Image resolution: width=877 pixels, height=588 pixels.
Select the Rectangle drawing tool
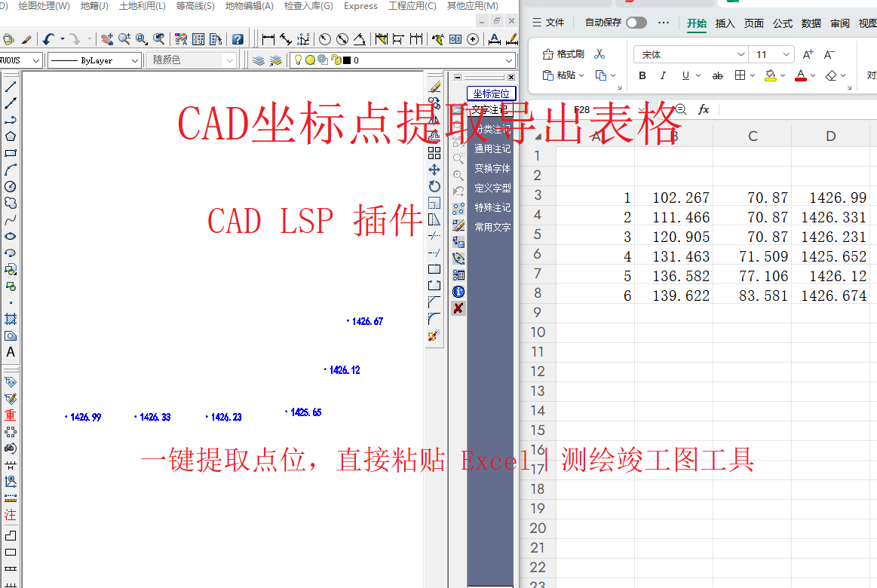click(10, 153)
